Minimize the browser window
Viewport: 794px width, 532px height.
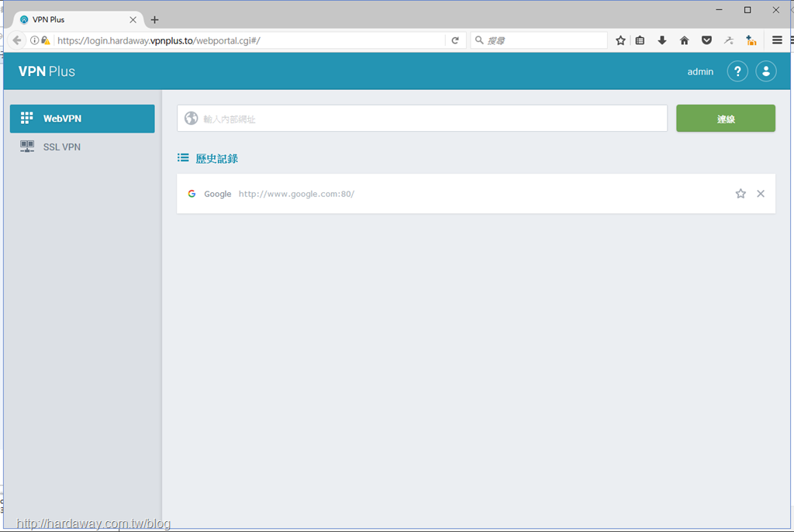coord(719,9)
